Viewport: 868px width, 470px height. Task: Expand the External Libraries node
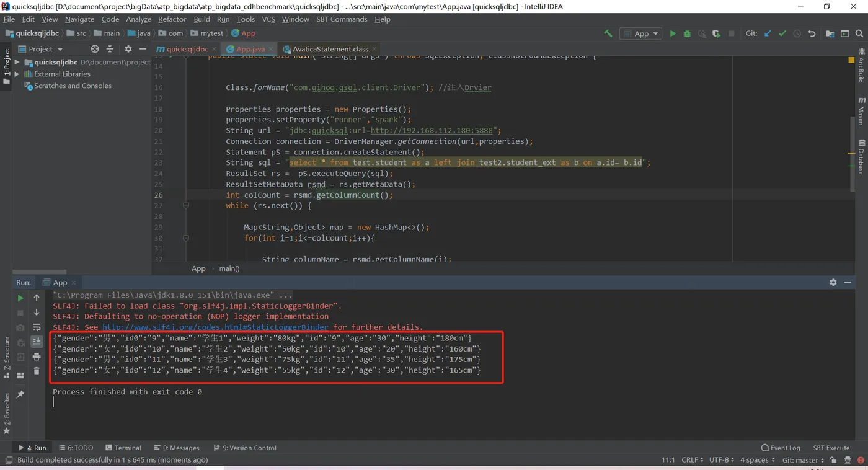pyautogui.click(x=17, y=74)
